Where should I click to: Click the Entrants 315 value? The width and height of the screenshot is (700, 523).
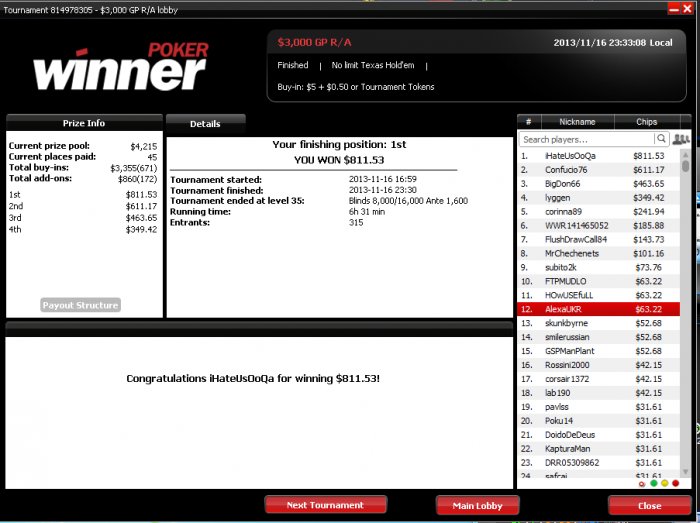356,222
